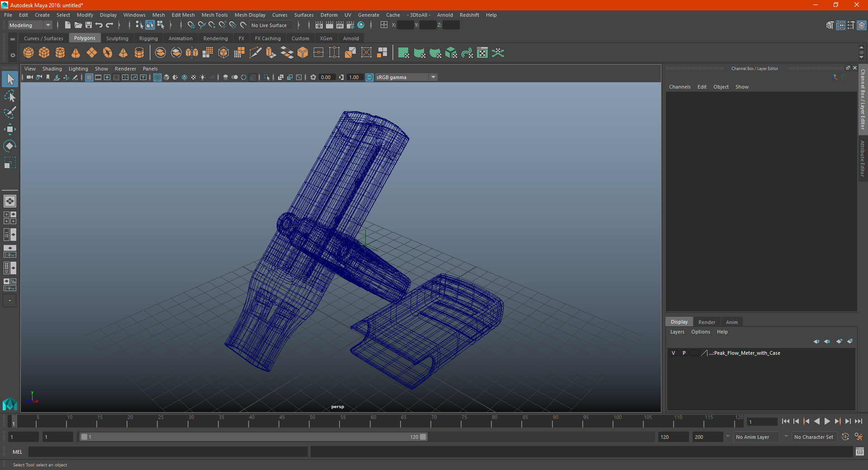Open the No Anim Layer dropdown arrow
Viewport: 868px width, 470px height.
[728, 437]
